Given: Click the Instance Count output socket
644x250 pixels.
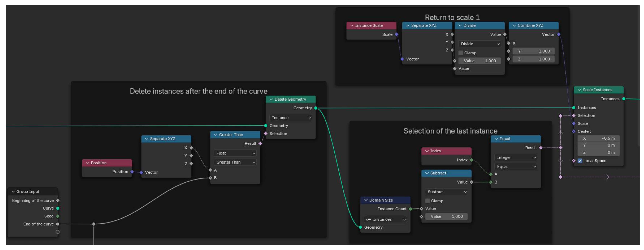Looking at the screenshot, I should coord(411,209).
